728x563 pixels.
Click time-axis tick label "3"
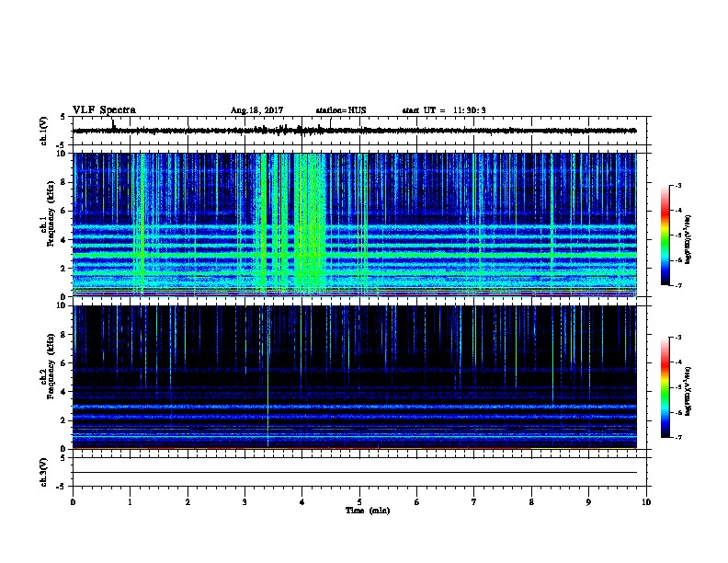click(245, 502)
